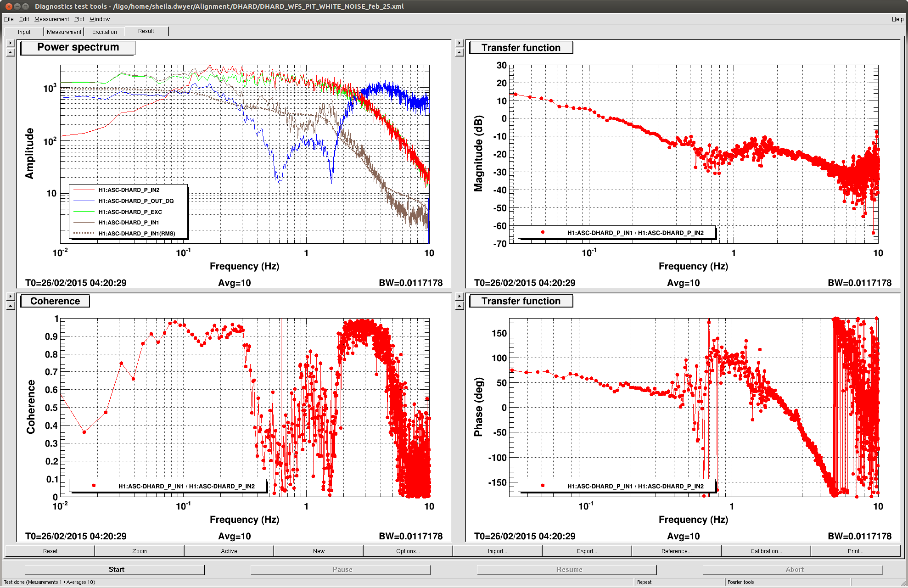
Task: Open the Calibration dialog
Action: [x=766, y=551]
